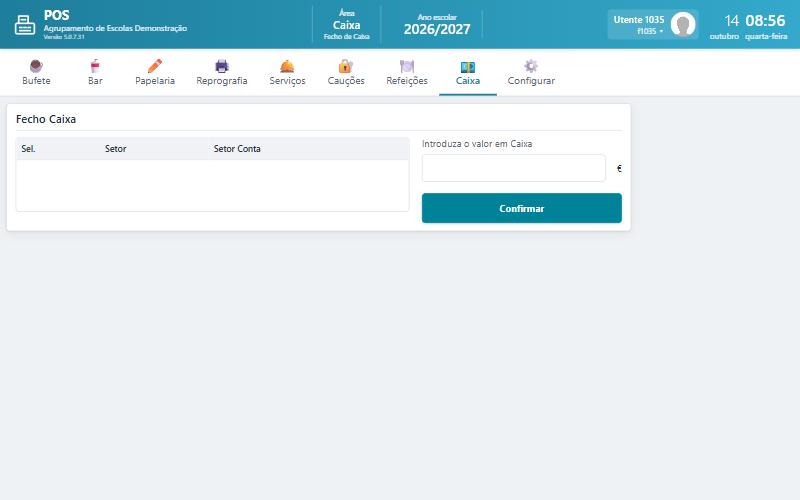This screenshot has height=500, width=800.
Task: Switch to the Configurar tab label
Action: [531, 81]
